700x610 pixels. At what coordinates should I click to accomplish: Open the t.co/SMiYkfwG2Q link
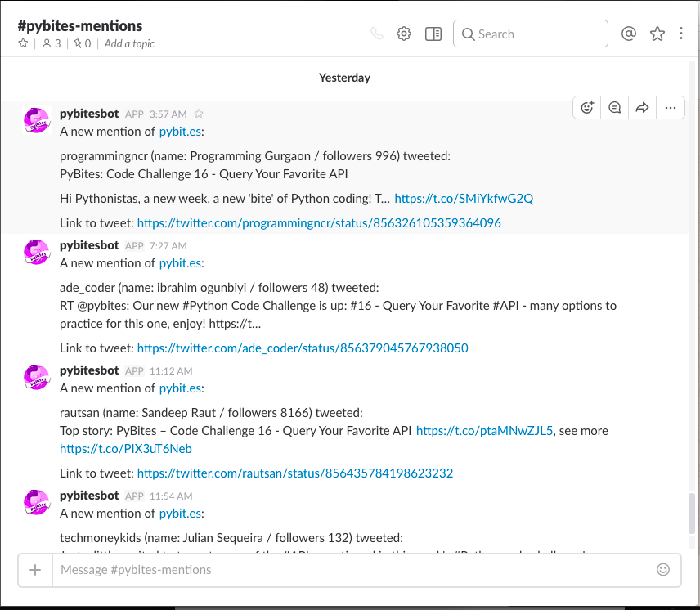(x=464, y=199)
